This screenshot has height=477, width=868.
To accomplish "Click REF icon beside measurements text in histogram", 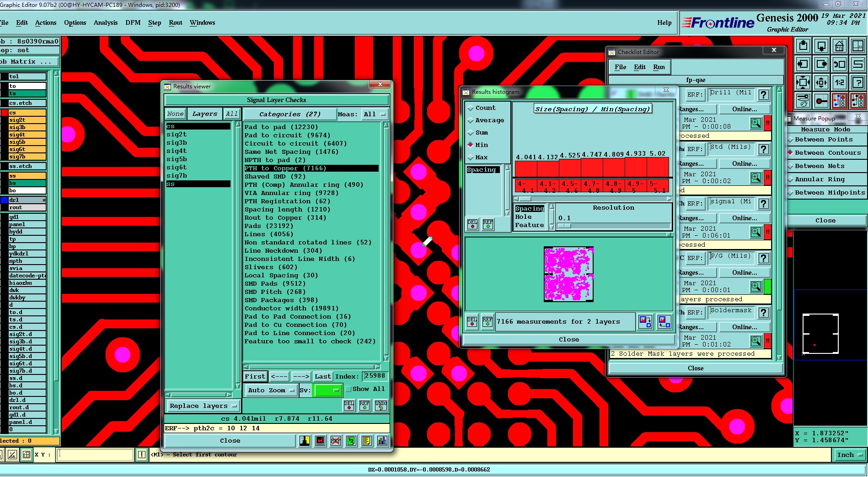I will point(488,321).
